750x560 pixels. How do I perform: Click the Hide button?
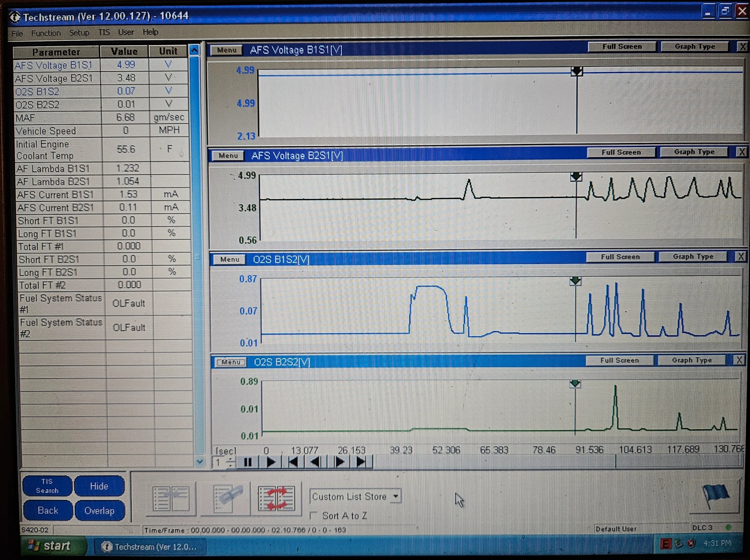click(x=99, y=486)
